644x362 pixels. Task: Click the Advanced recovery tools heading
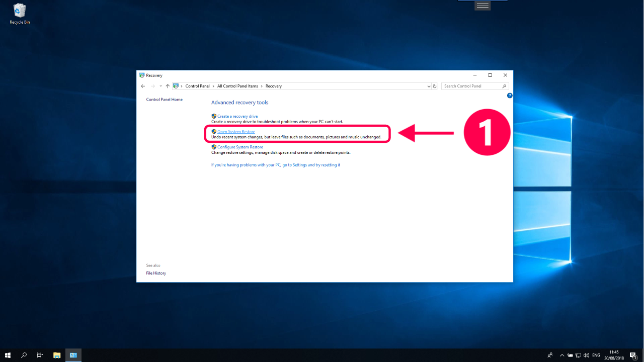pos(239,103)
